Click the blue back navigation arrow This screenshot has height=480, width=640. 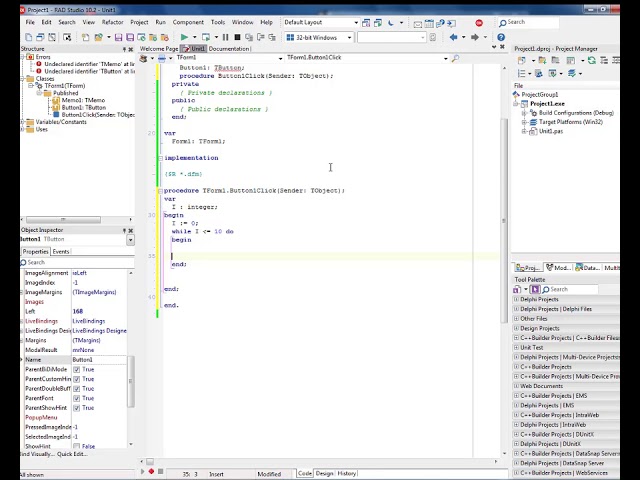(x=453, y=37)
